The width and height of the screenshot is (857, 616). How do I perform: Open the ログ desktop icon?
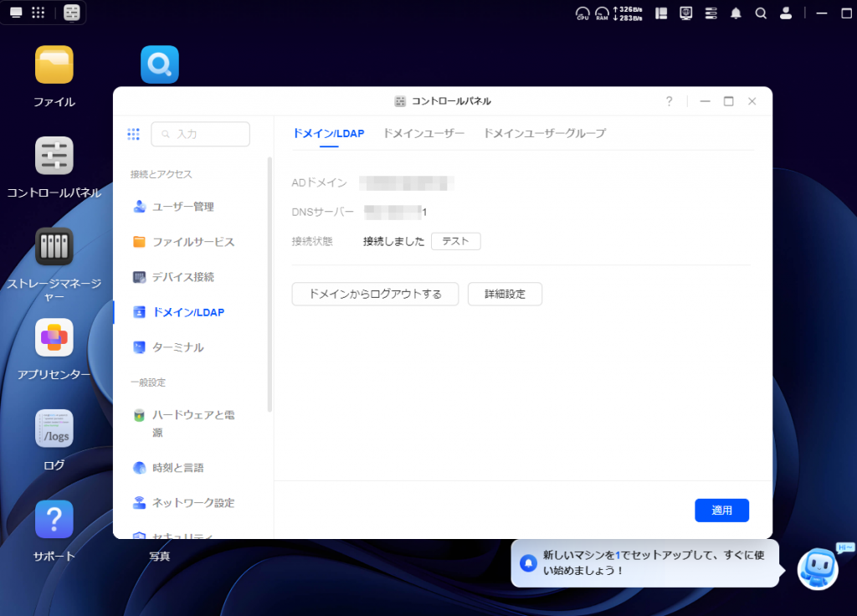pyautogui.click(x=54, y=429)
